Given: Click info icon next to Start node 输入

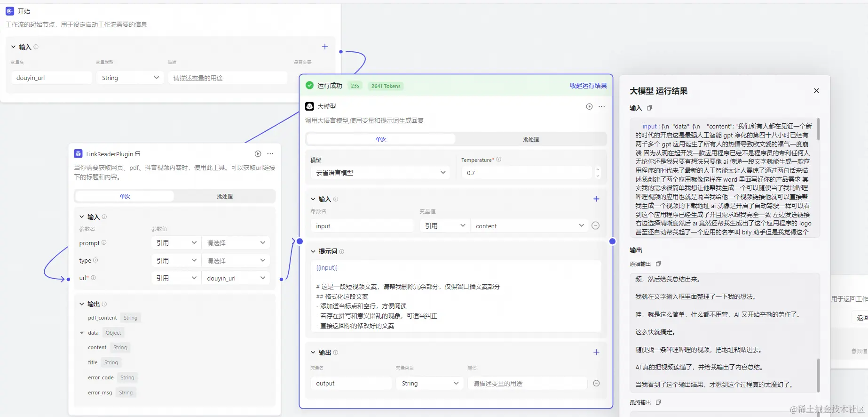Looking at the screenshot, I should tap(36, 47).
